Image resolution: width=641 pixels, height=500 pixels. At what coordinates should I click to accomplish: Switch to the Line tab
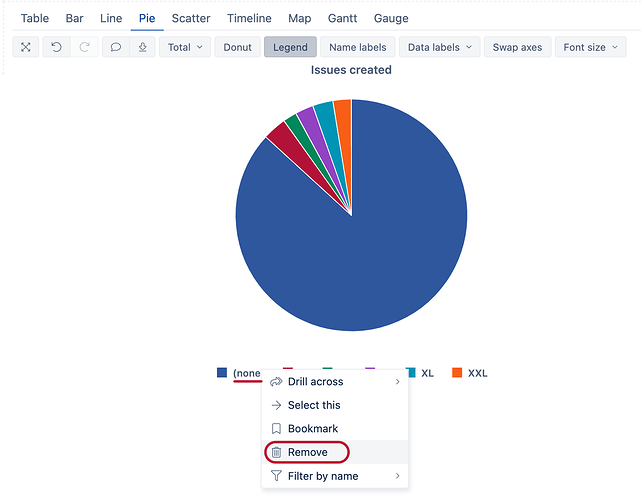(x=111, y=18)
